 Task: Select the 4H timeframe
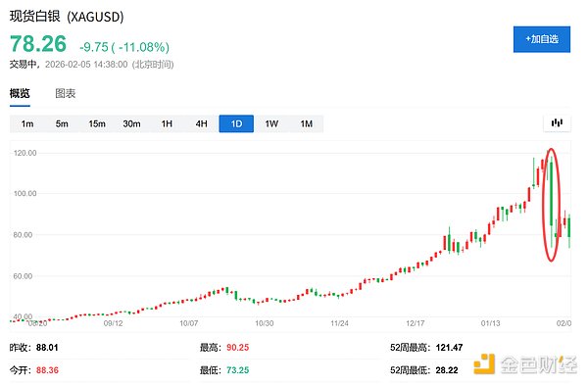tap(201, 123)
